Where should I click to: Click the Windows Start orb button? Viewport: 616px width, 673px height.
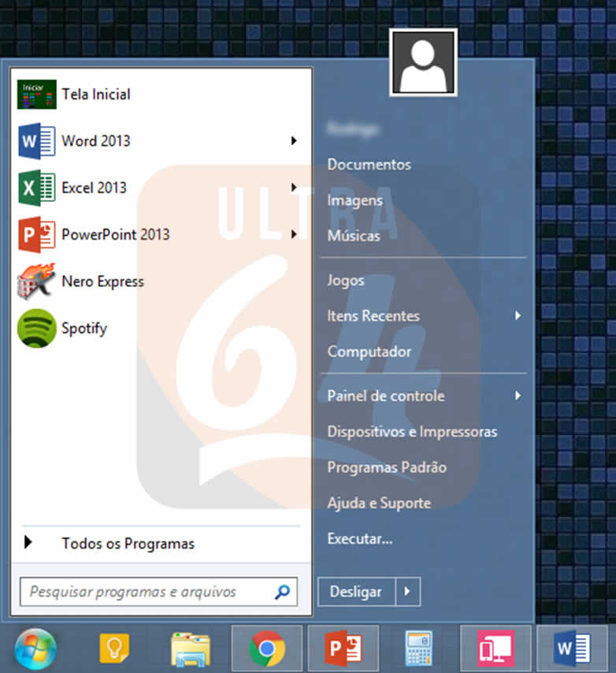[35, 649]
